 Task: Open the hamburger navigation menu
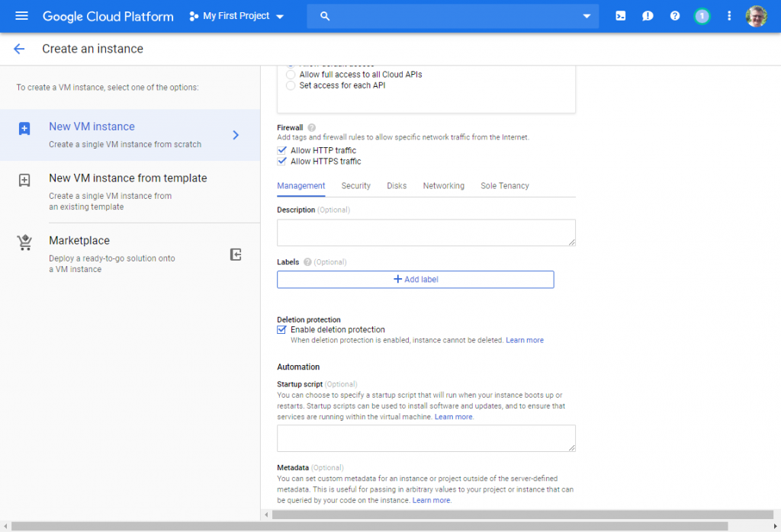click(x=21, y=16)
